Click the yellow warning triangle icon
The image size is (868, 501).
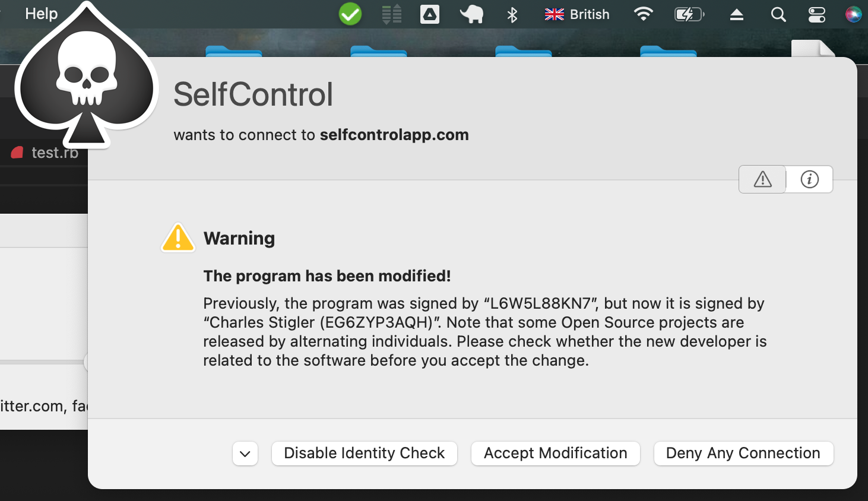click(x=178, y=237)
